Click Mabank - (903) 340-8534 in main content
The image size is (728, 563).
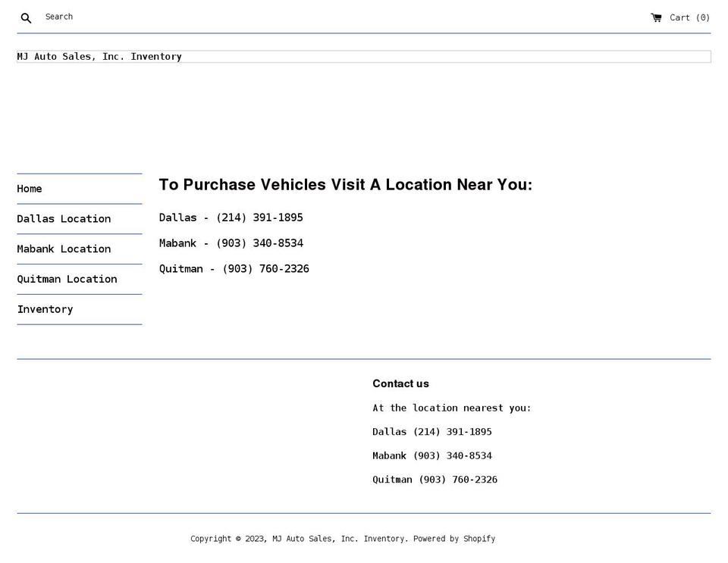click(x=231, y=243)
